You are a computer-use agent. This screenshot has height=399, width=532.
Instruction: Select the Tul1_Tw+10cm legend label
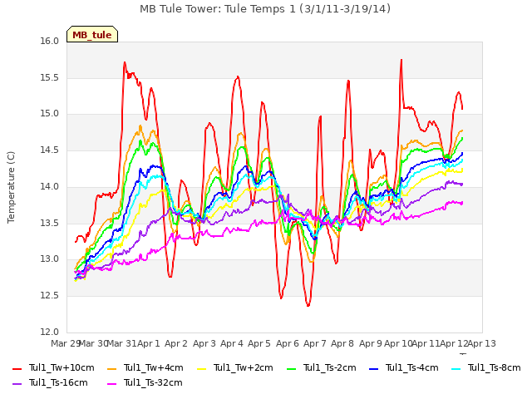tap(62, 367)
